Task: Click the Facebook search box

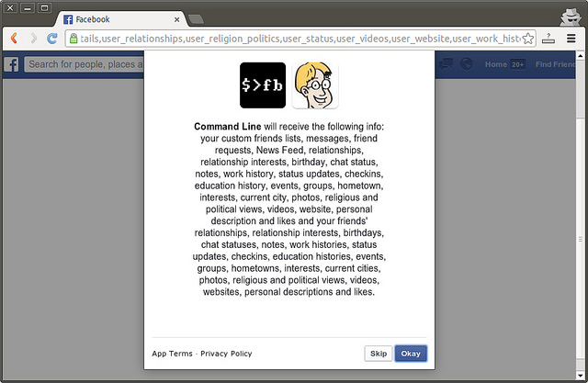Action: 84,64
